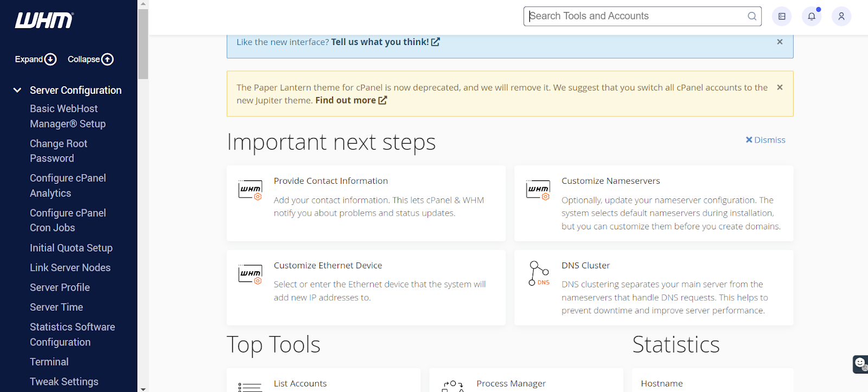Click WHM icon beside Provide Contact Information
Viewport: 868px width, 392px height.
[250, 190]
